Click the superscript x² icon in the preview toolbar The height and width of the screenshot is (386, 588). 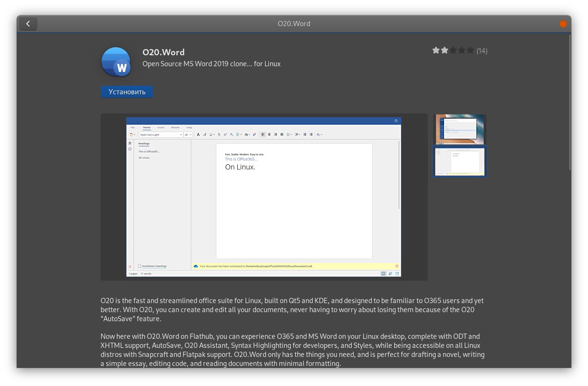point(225,135)
